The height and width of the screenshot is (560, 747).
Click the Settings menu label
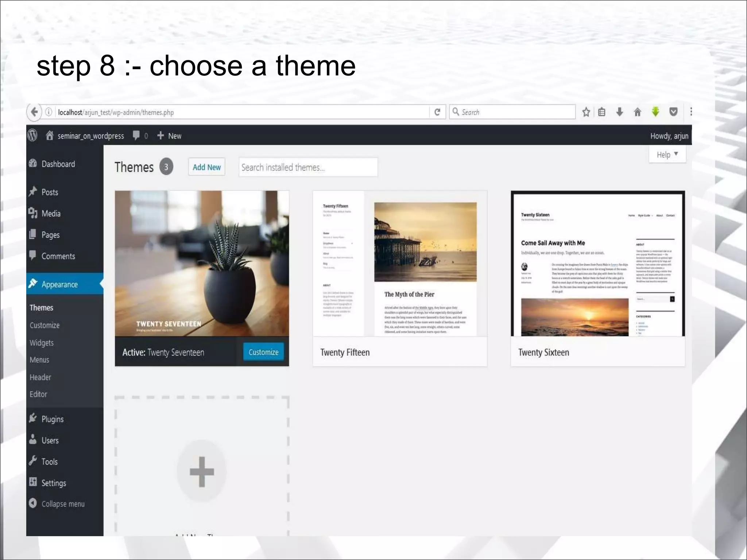tap(54, 483)
